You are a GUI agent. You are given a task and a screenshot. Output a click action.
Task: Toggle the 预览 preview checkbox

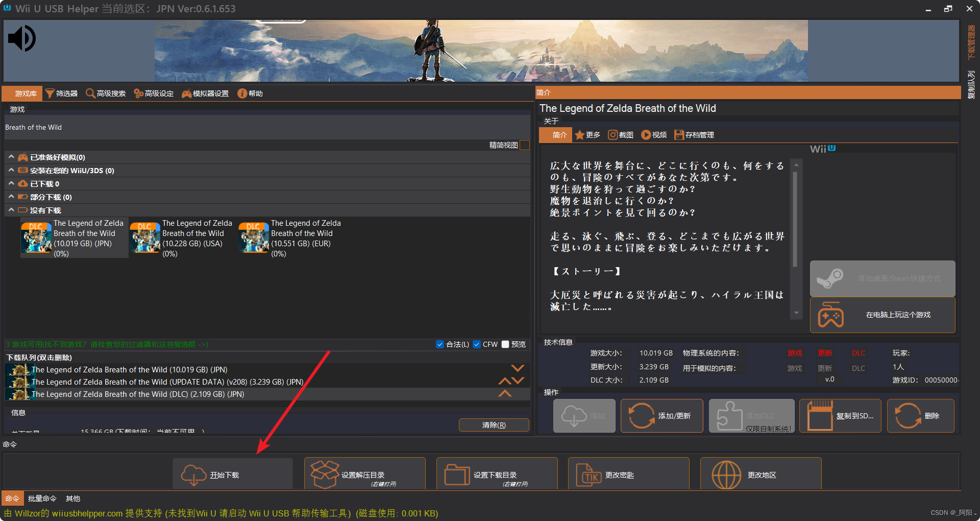[505, 344]
